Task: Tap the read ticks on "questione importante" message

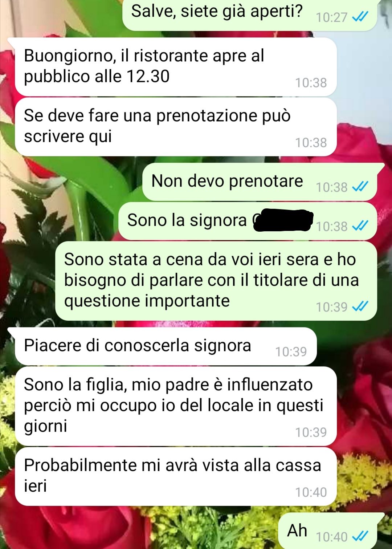Action: pyautogui.click(x=360, y=306)
